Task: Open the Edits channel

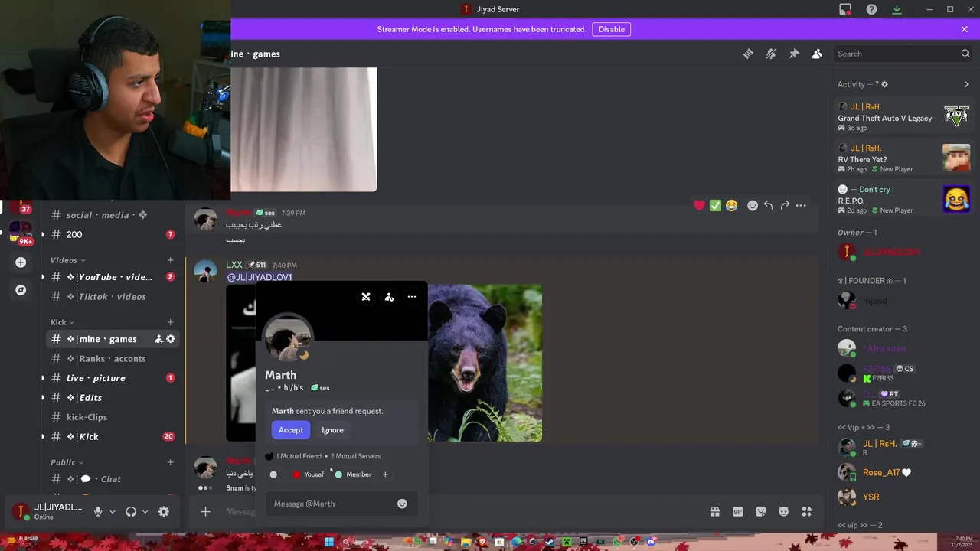Action: pyautogui.click(x=113, y=397)
